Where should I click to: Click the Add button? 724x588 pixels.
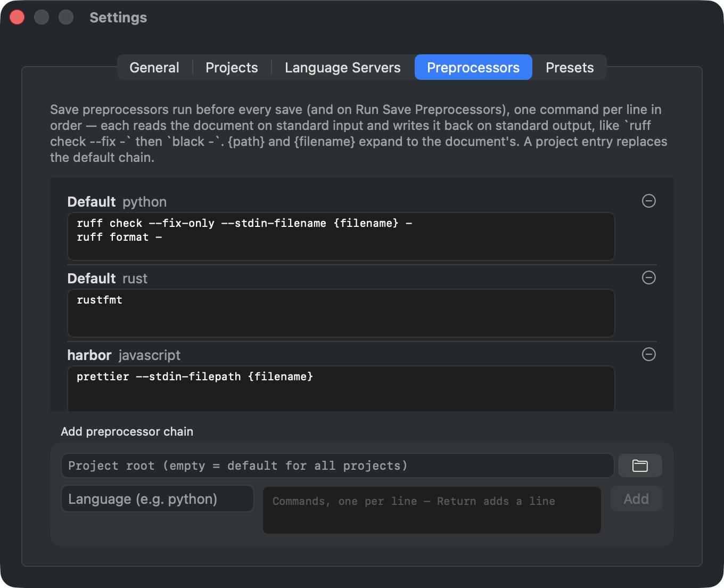pyautogui.click(x=636, y=499)
